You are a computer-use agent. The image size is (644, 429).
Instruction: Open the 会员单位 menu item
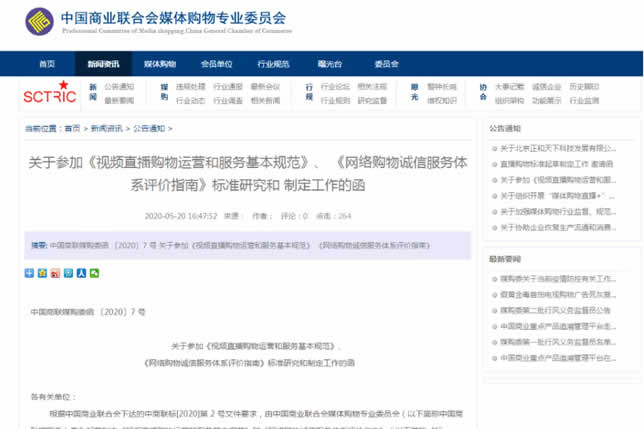(x=217, y=63)
